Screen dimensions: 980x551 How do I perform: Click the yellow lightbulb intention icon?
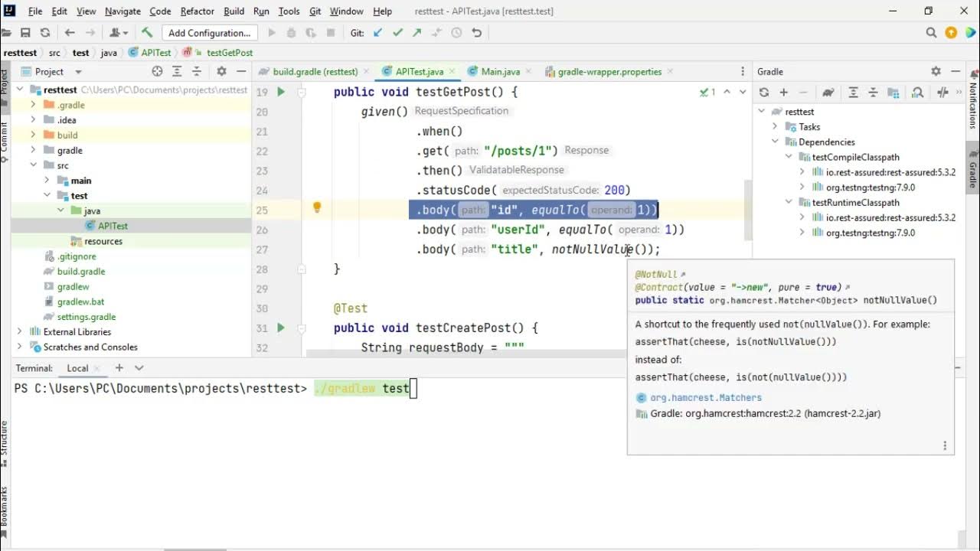click(317, 207)
